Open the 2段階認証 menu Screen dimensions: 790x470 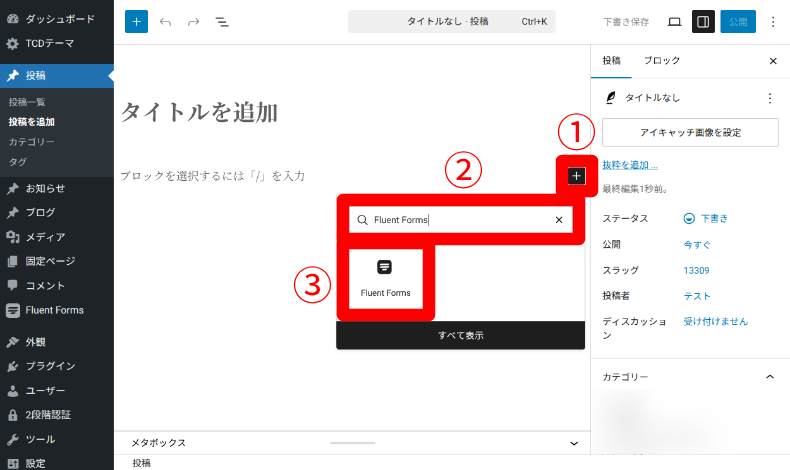coord(57,415)
